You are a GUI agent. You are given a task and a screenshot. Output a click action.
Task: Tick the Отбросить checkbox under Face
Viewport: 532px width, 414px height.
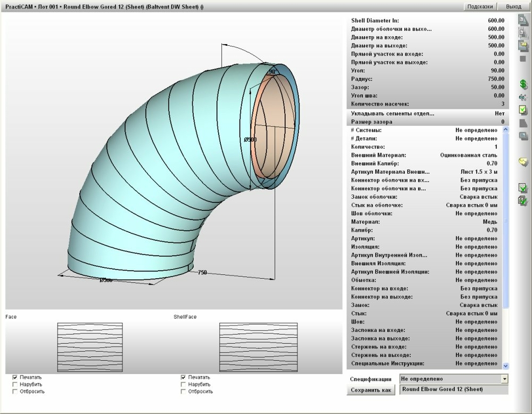[x=15, y=391]
